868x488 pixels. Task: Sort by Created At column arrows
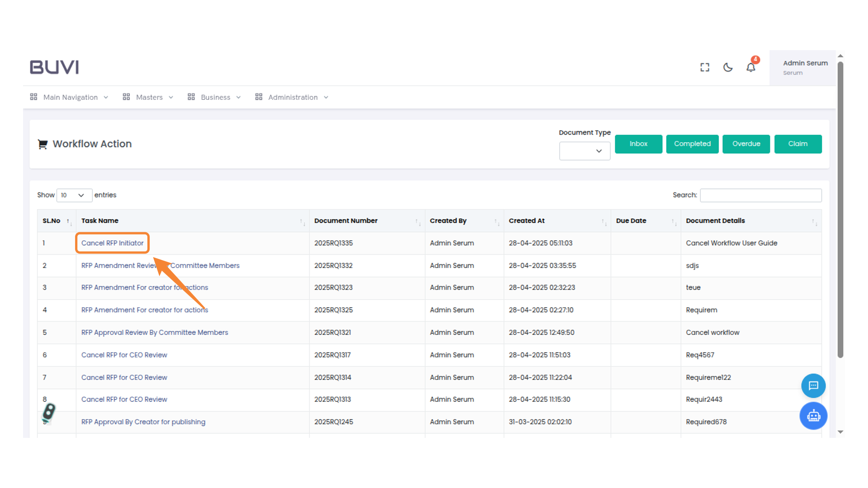604,221
